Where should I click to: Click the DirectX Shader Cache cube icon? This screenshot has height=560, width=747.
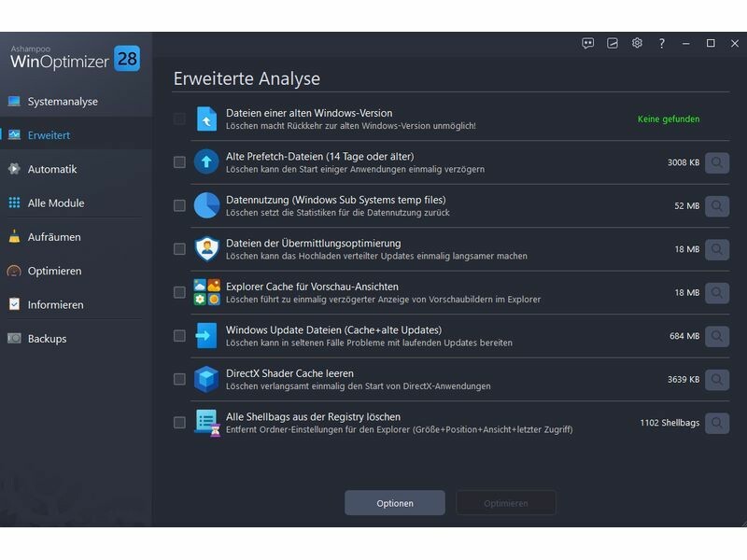tap(206, 379)
